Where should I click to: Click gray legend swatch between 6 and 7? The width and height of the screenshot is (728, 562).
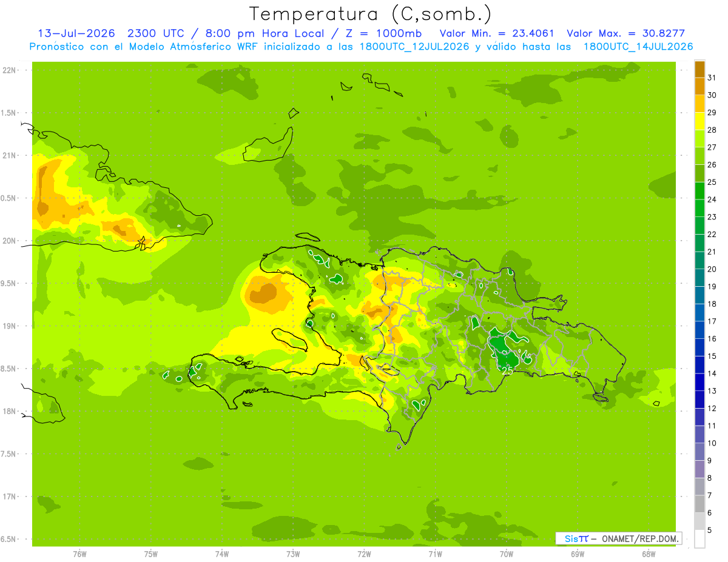pyautogui.click(x=699, y=504)
